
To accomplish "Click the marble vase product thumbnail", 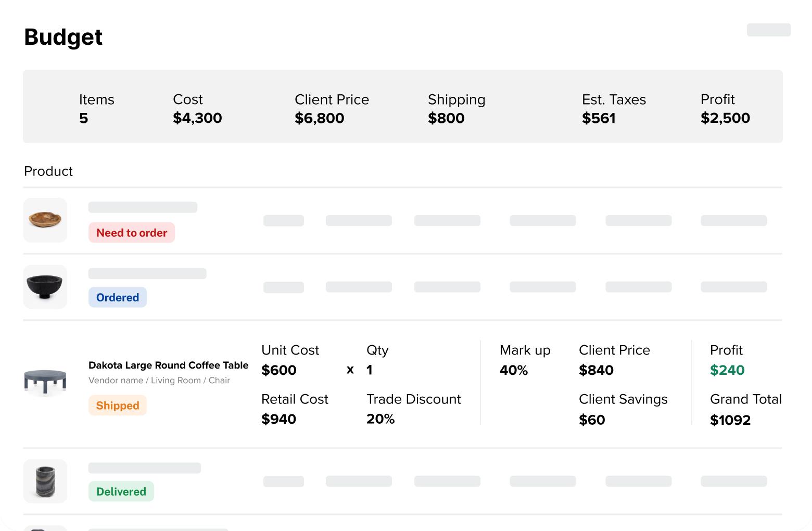I will point(45,481).
